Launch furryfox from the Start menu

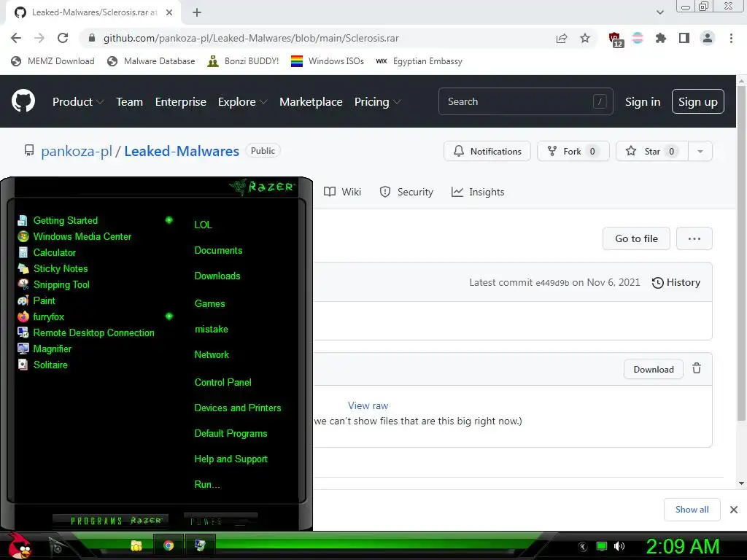tap(48, 316)
